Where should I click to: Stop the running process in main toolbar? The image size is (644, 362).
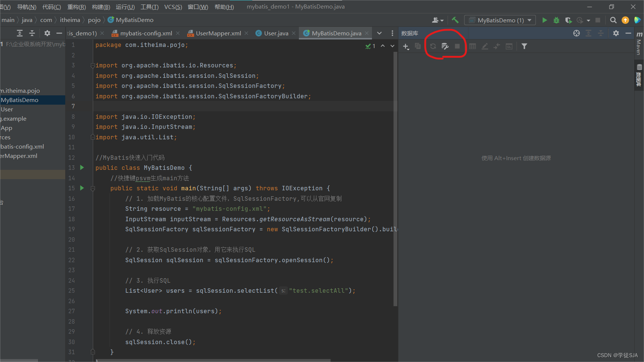point(598,20)
